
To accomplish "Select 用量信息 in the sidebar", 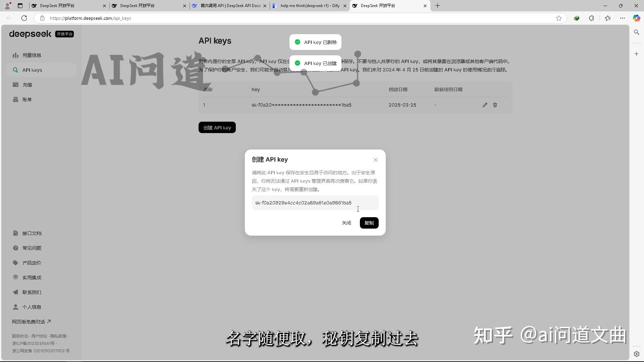I will pos(32,55).
